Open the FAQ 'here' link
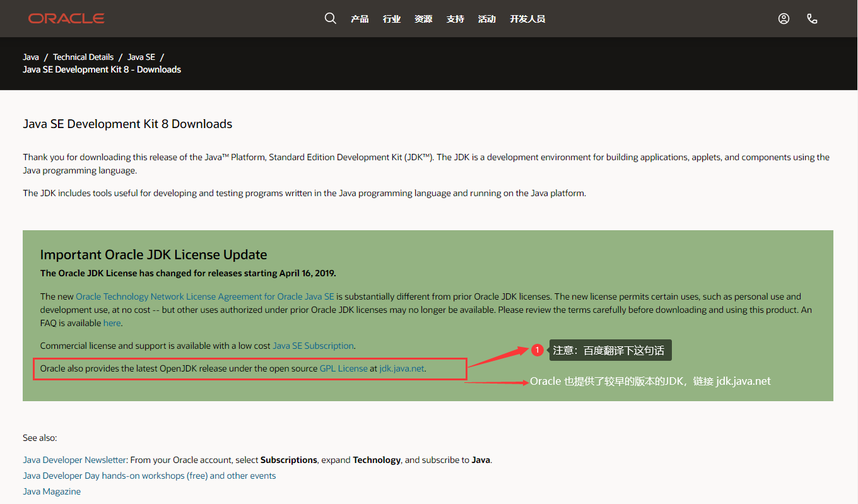Image resolution: width=858 pixels, height=504 pixels. pyautogui.click(x=112, y=323)
